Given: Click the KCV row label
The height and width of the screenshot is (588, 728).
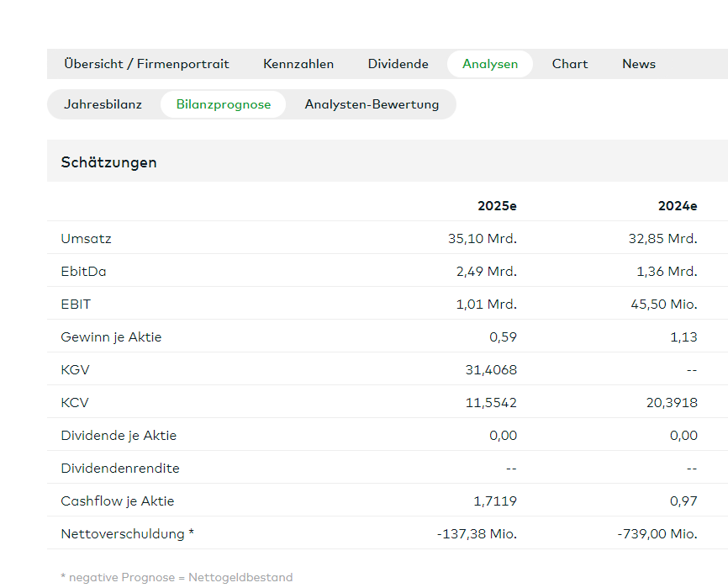Looking at the screenshot, I should pyautogui.click(x=75, y=403).
